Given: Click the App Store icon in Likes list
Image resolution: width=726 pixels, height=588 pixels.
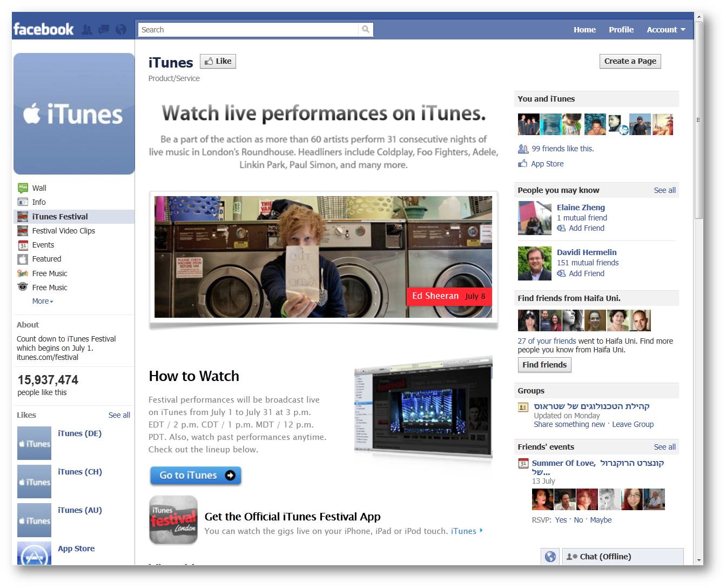Looking at the screenshot, I should pyautogui.click(x=34, y=553).
